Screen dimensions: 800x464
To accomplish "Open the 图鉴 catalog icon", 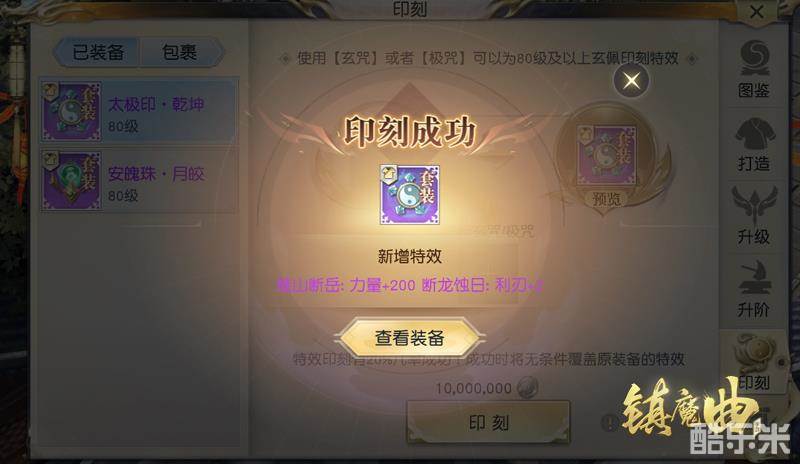I will (754, 68).
